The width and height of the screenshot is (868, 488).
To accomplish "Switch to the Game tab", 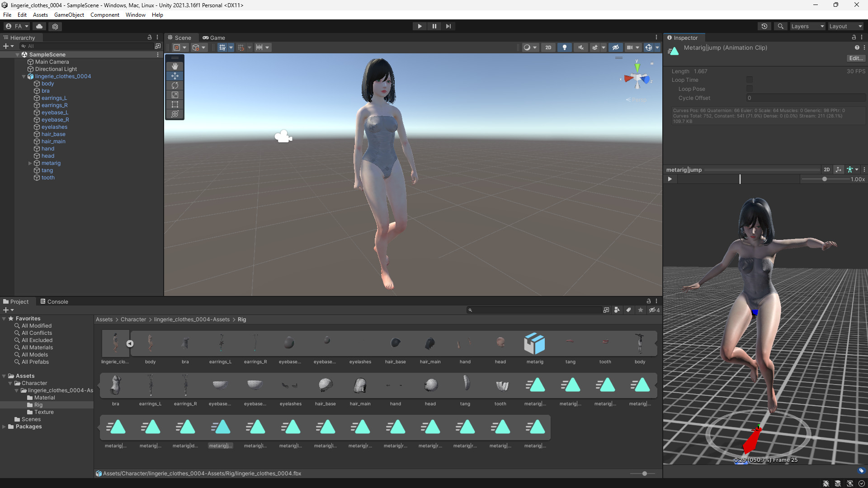I will pos(213,38).
